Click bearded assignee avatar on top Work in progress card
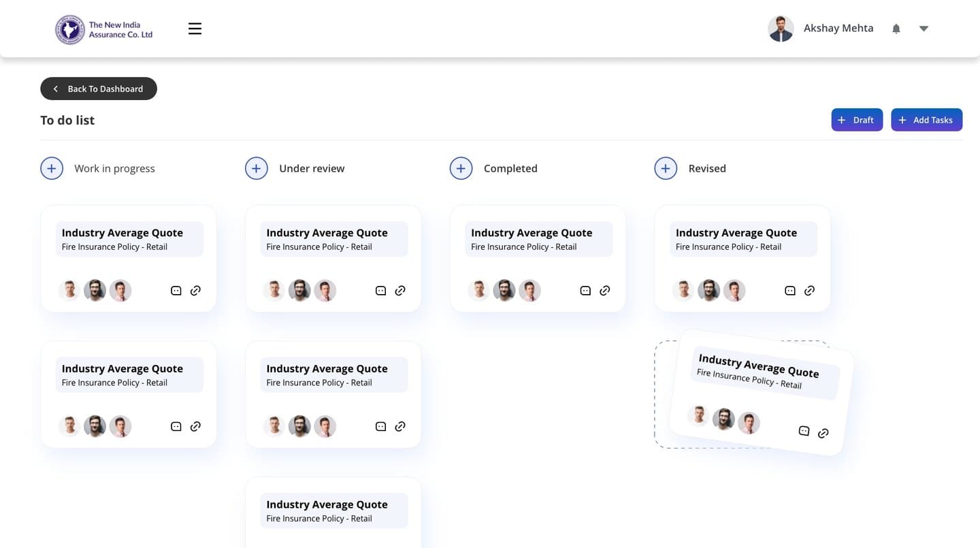 [x=95, y=291]
